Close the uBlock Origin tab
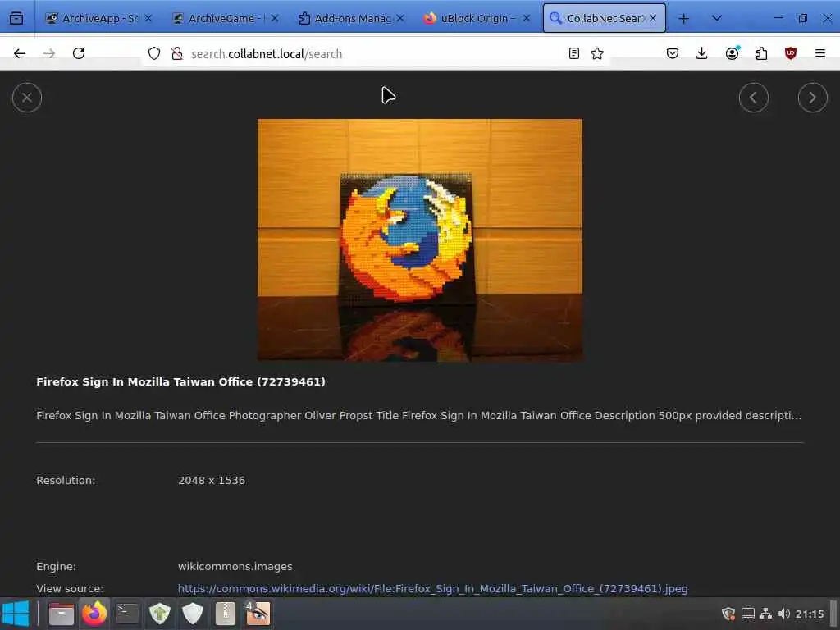The width and height of the screenshot is (840, 630). point(527,19)
